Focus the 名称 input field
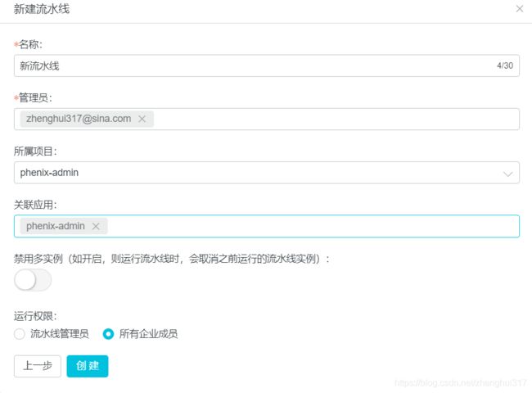This screenshot has height=393, width=532. click(267, 65)
